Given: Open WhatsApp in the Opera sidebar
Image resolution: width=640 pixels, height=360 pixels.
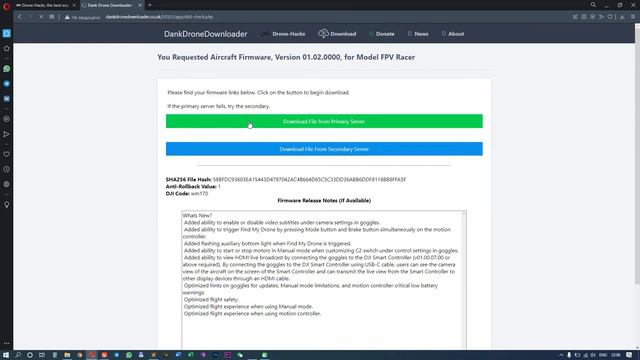Looking at the screenshot, I should point(7,69).
